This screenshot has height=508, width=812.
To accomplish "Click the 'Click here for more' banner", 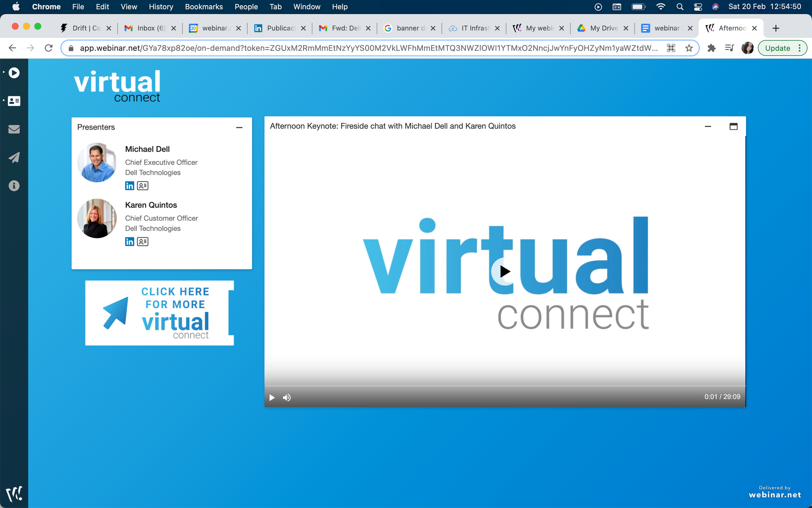I will [159, 313].
